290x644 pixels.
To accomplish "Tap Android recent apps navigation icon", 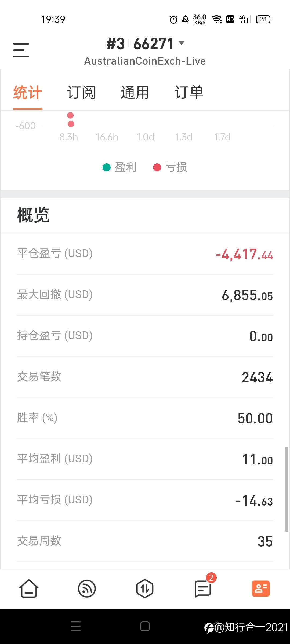I will pos(76,626).
